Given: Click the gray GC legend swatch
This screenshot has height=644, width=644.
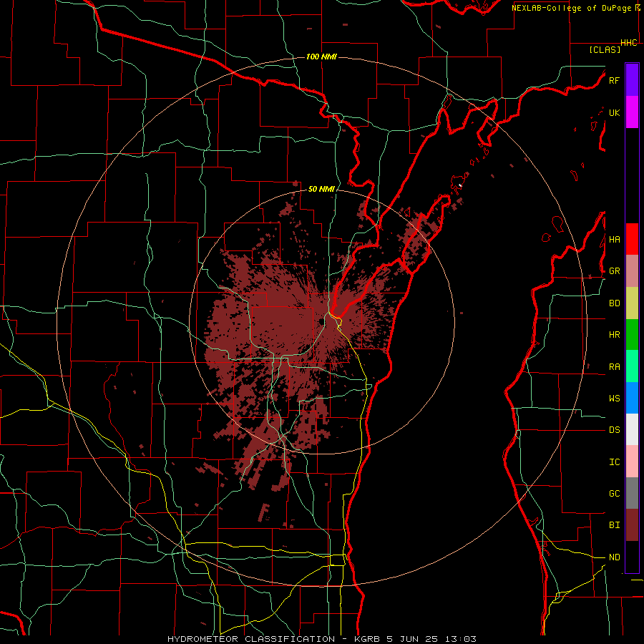Looking at the screenshot, I should coord(632,493).
